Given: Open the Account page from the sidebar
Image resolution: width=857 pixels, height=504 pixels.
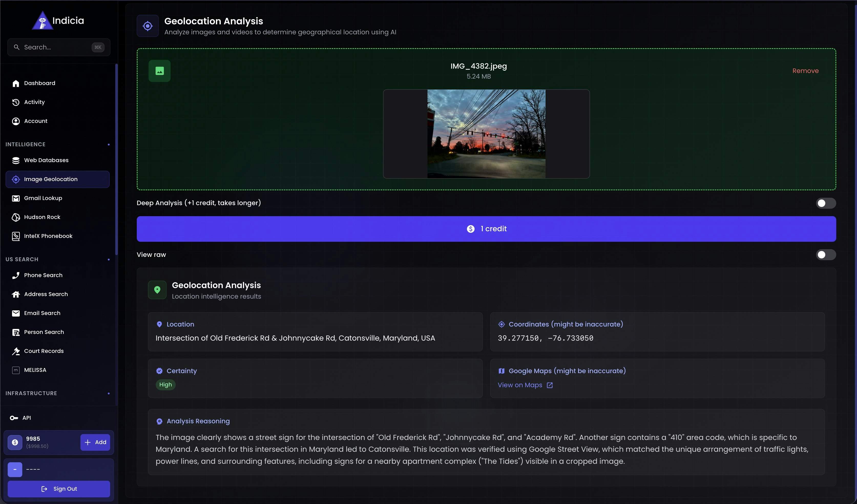Looking at the screenshot, I should 35,121.
